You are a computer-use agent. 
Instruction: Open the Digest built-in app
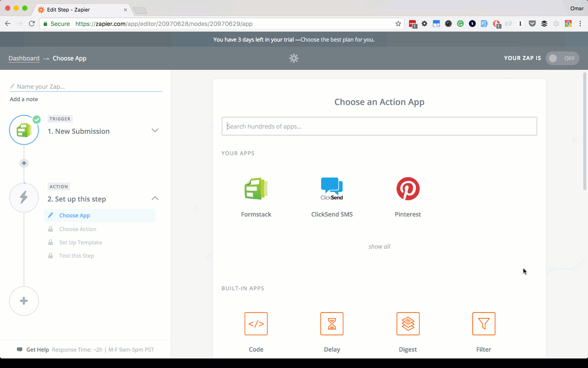[408, 324]
